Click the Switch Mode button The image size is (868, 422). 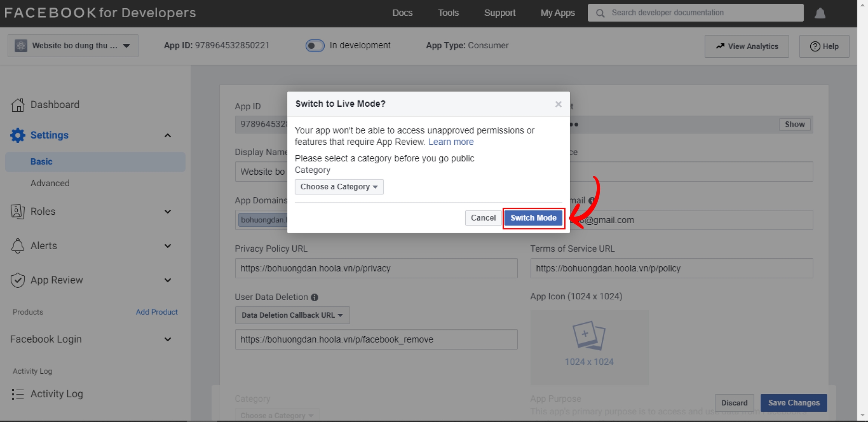(533, 218)
